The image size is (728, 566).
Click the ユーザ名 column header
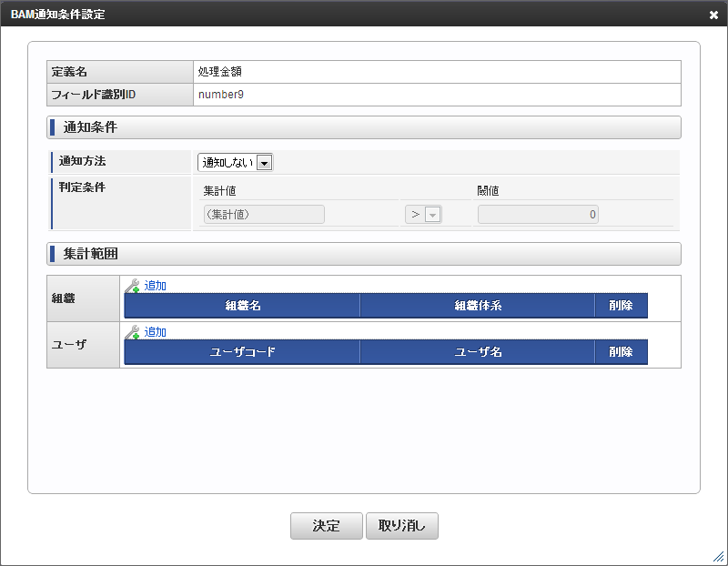(478, 352)
